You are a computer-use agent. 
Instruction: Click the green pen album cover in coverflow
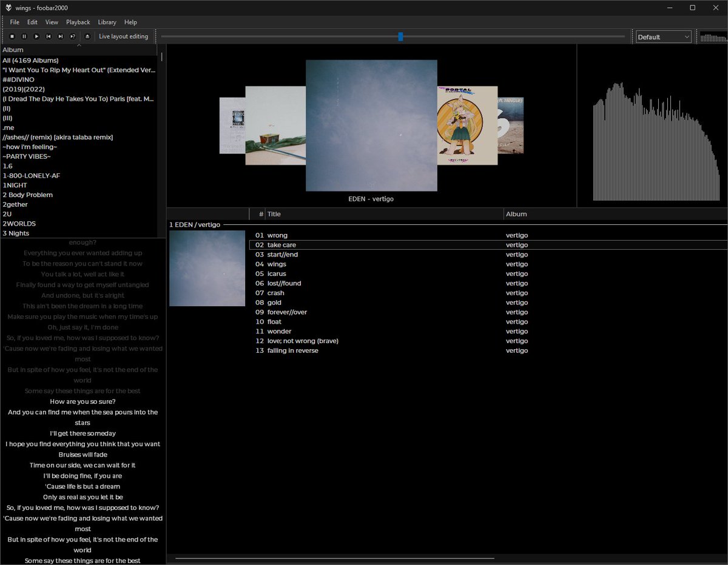coord(275,125)
